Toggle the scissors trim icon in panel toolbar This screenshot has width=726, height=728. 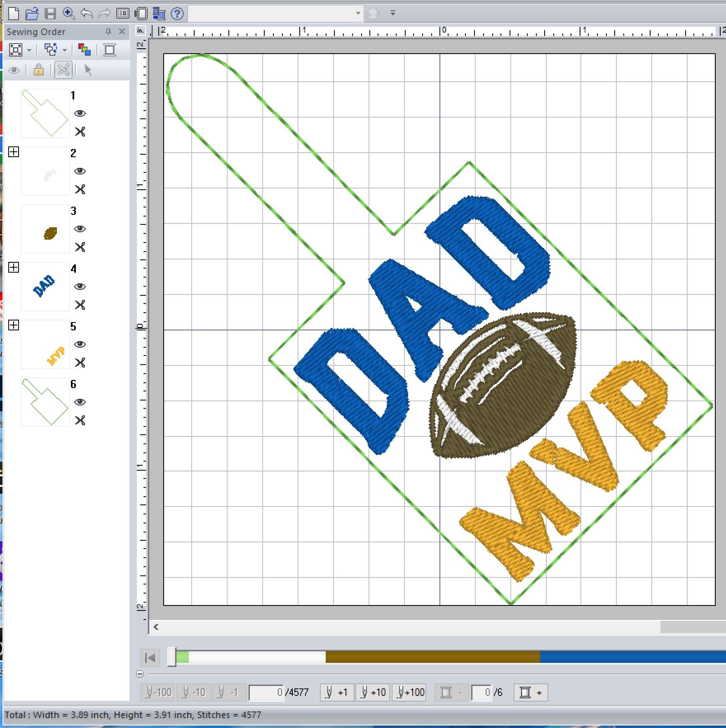(x=63, y=70)
